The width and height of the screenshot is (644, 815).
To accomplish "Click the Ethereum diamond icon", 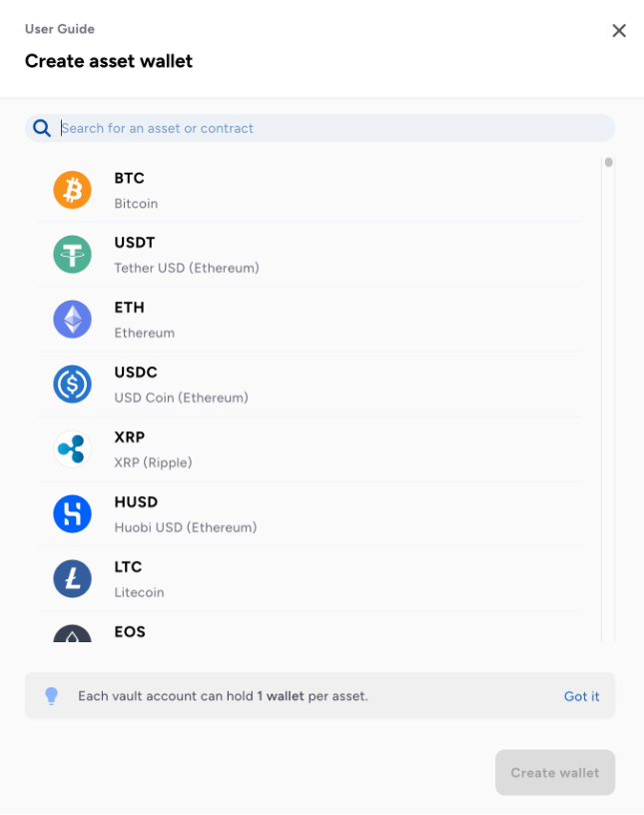I will click(72, 320).
